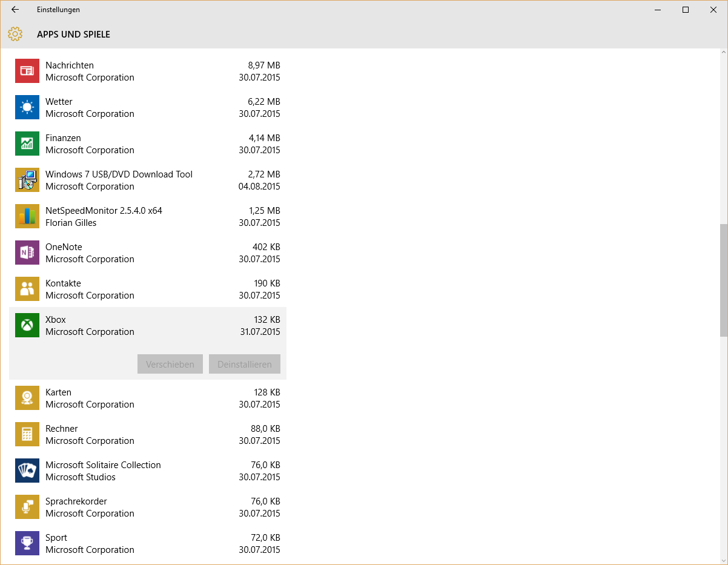Screen dimensions: 728x565
Task: Click the 1,25 MB size value
Action: point(265,211)
